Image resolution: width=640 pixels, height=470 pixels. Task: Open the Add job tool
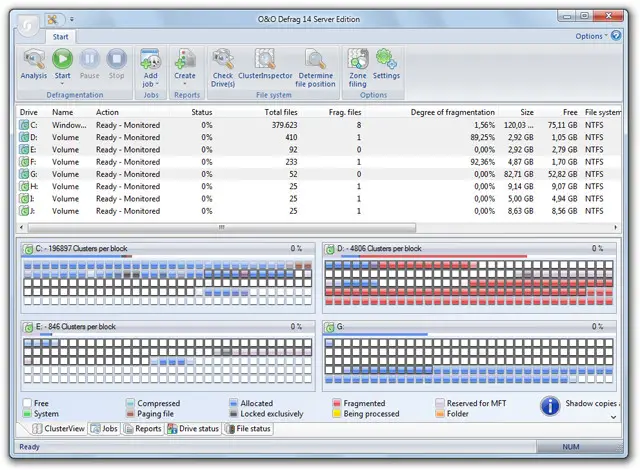coord(150,68)
